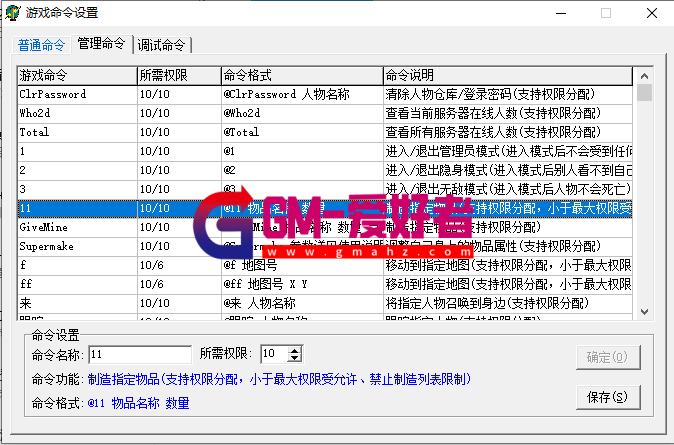674x445 pixels.
Task: Click the 命令说明 column header
Action: [506, 75]
